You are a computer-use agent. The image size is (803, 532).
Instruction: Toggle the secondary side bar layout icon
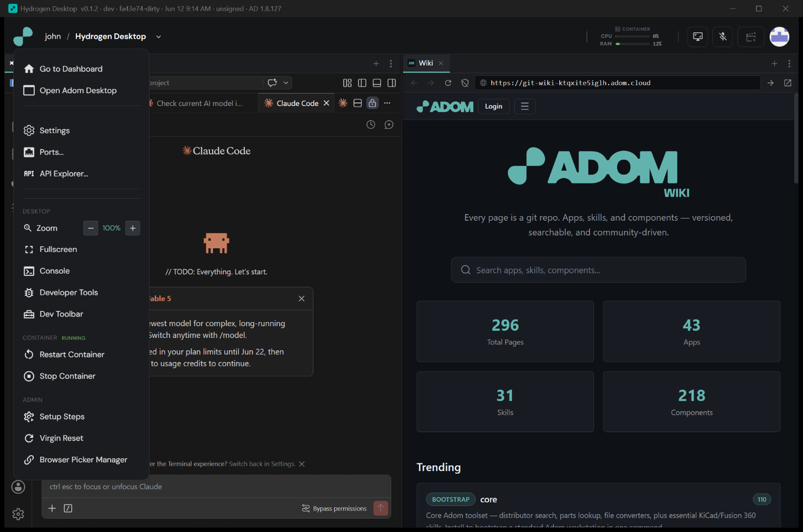pos(392,83)
